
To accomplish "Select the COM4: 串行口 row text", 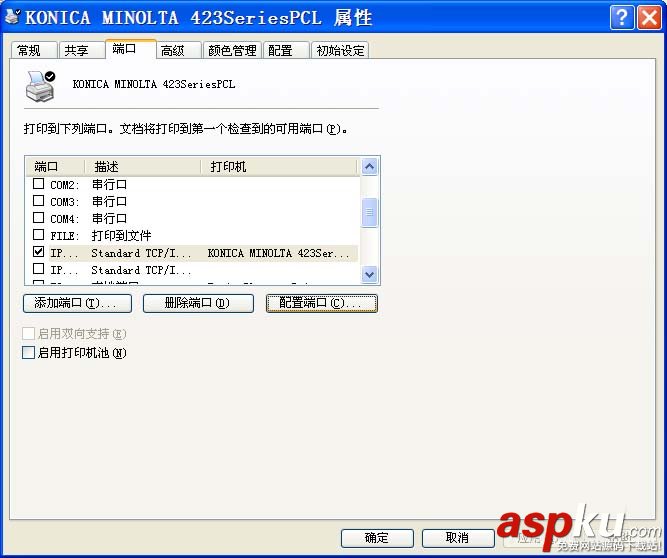I will [x=88, y=219].
